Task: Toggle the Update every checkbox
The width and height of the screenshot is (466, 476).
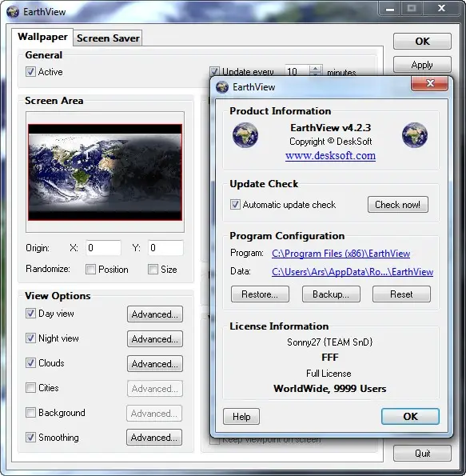Action: click(x=214, y=71)
